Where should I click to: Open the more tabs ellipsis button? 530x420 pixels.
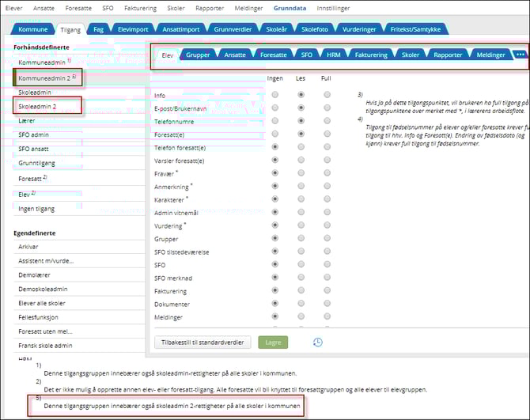pyautogui.click(x=519, y=55)
